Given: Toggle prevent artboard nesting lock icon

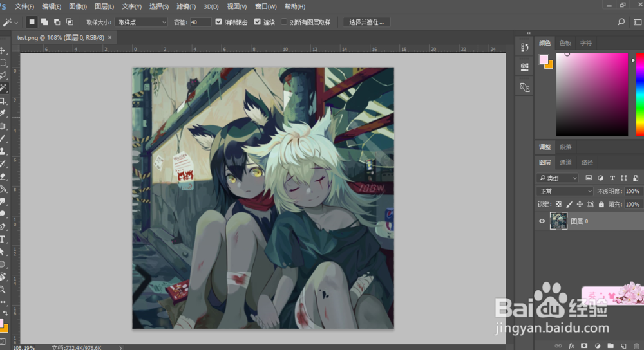Looking at the screenshot, I should click(x=590, y=205).
